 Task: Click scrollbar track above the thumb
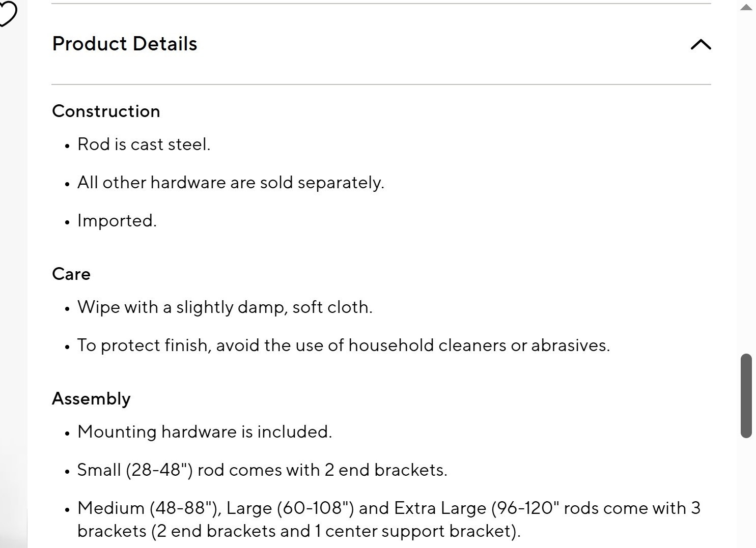click(x=746, y=183)
